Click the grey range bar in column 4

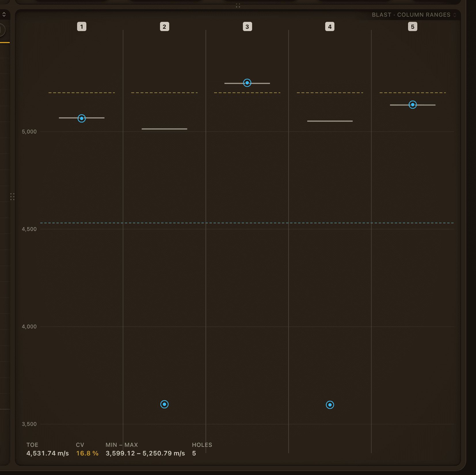coord(330,121)
